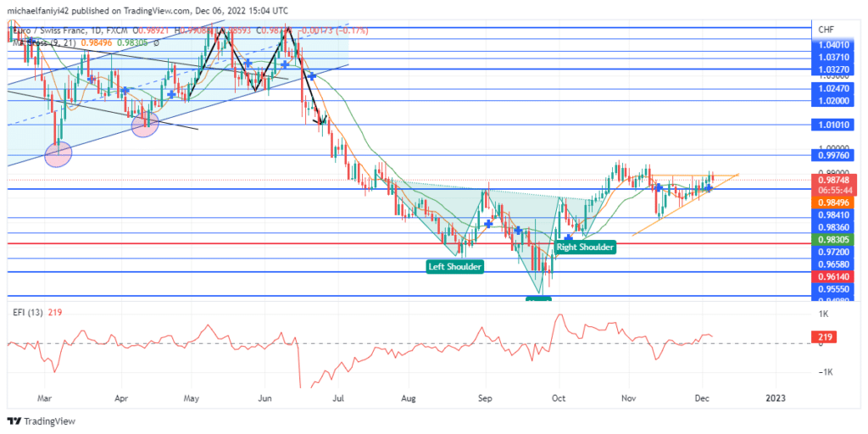Screen dimensions: 868x434
Task: Click the red 0.96140 price label
Action: (x=834, y=276)
